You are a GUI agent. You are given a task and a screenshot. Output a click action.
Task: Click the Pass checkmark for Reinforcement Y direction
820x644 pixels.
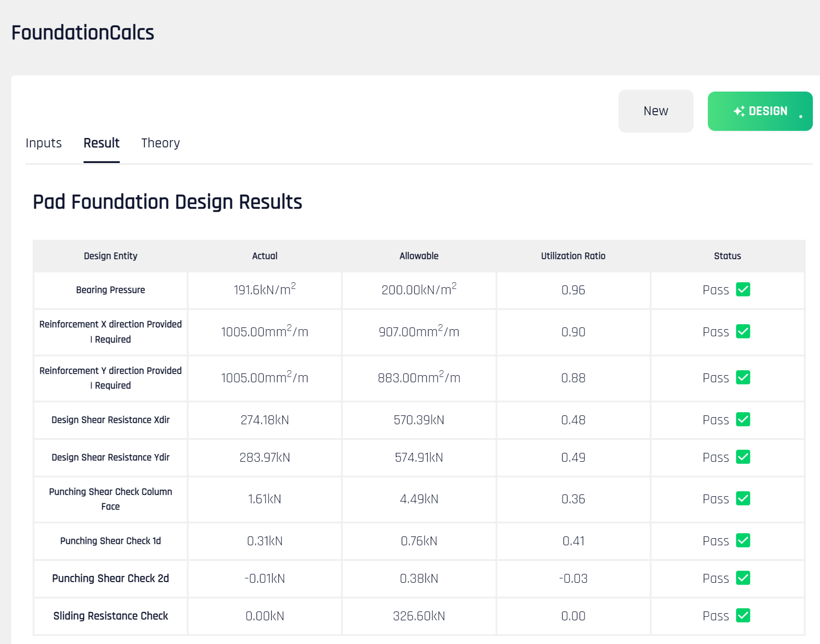click(743, 377)
